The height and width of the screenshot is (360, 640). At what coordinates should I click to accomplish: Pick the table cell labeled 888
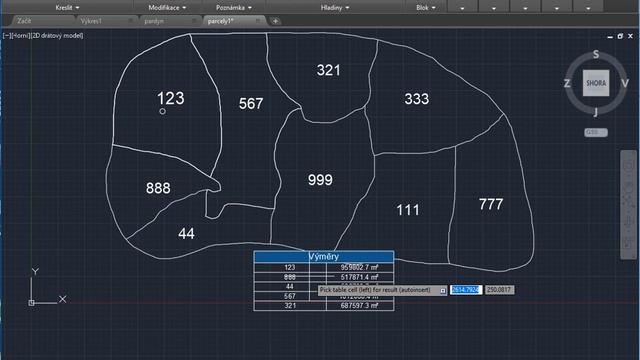pyautogui.click(x=290, y=277)
